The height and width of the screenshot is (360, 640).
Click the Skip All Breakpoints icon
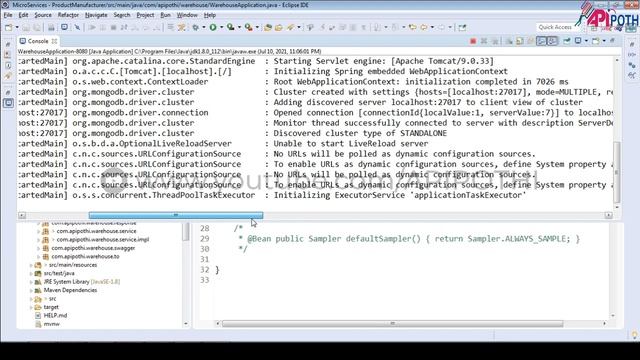point(77,27)
